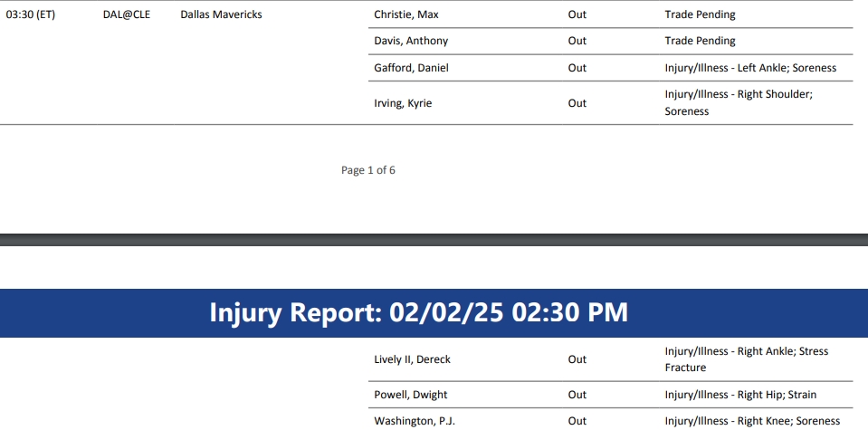868x430 pixels.
Task: Click the Injury Report 02/02/25 header banner
Action: pos(419,313)
